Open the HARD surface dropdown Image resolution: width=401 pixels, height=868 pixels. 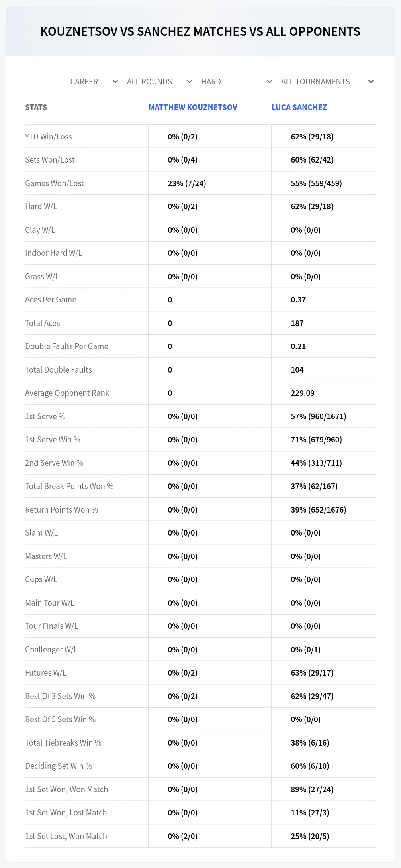click(237, 82)
